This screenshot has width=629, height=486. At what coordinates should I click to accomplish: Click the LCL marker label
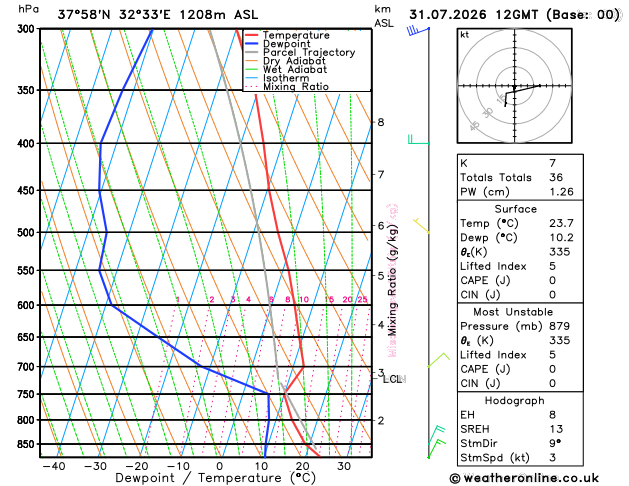[x=392, y=379]
